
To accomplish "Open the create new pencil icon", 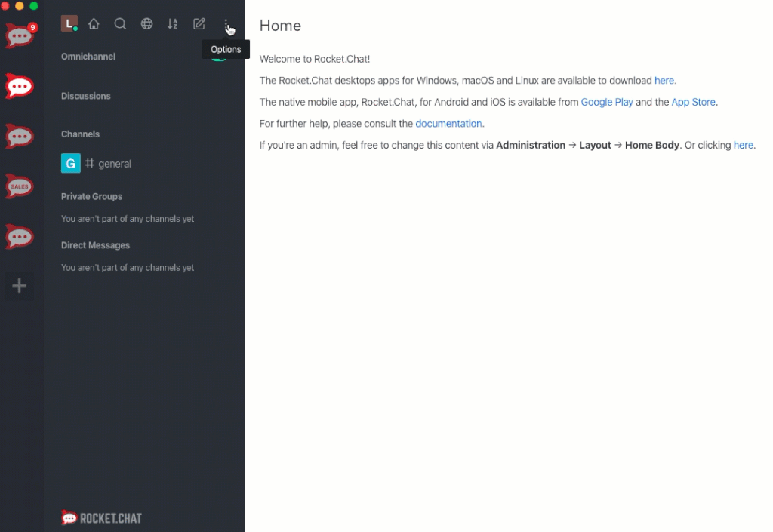I will [x=199, y=23].
